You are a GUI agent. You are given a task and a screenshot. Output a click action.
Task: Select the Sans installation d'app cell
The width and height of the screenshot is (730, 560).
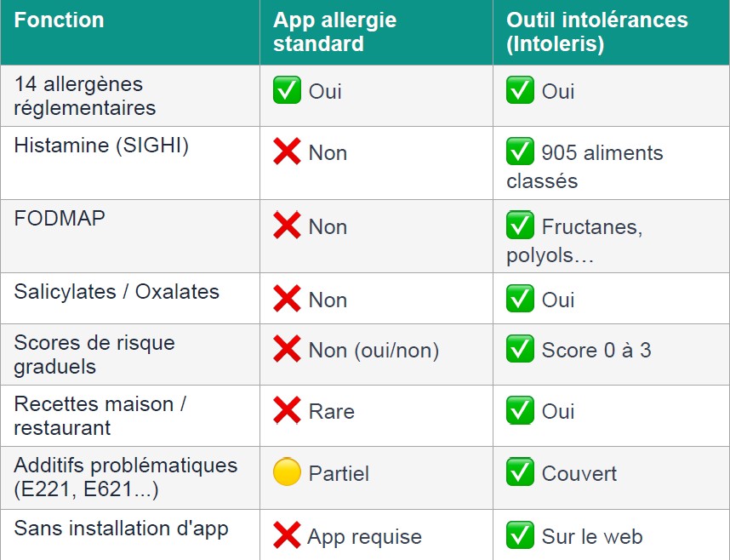click(121, 528)
